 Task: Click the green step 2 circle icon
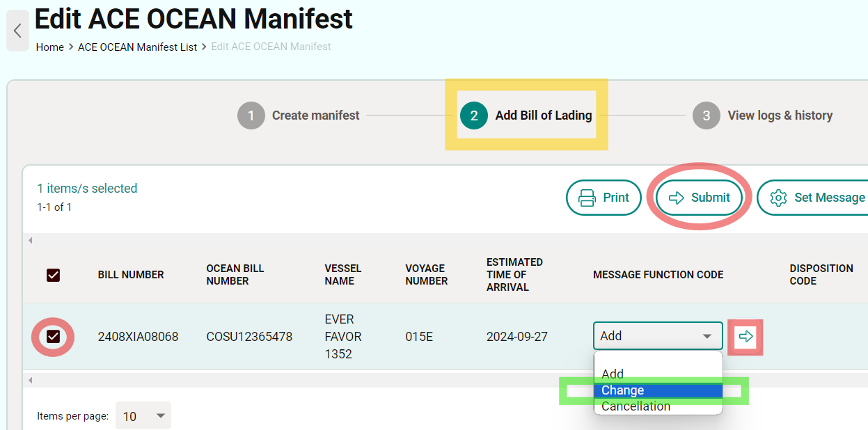pos(473,116)
